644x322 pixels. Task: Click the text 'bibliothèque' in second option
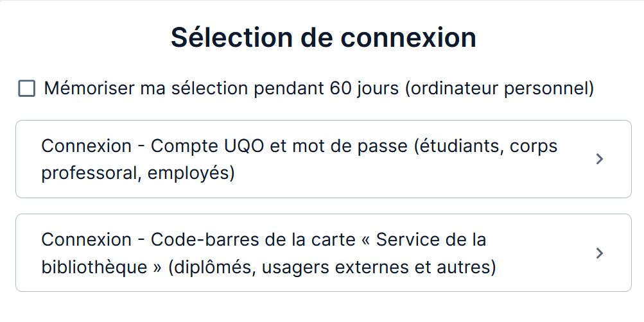pyautogui.click(x=94, y=267)
